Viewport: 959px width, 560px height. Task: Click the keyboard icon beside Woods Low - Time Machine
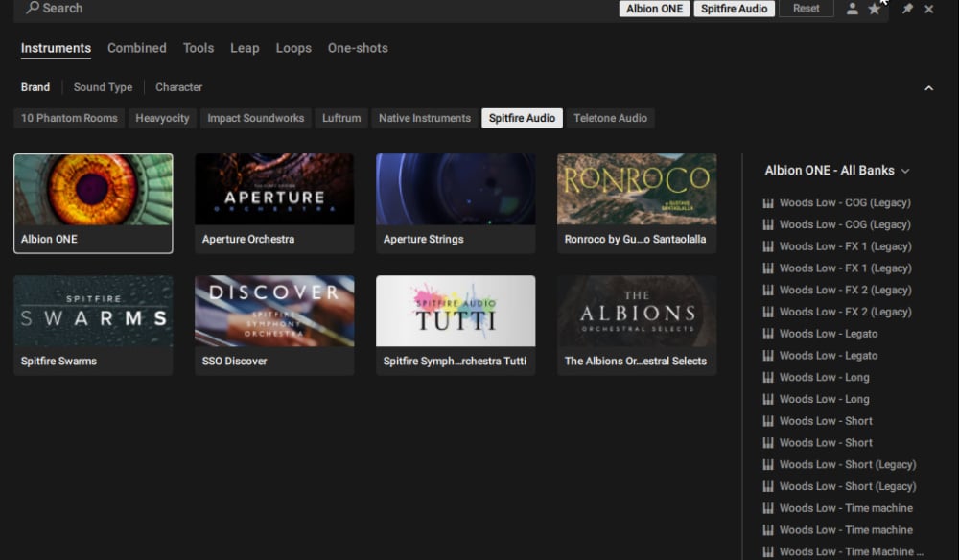pyautogui.click(x=768, y=551)
